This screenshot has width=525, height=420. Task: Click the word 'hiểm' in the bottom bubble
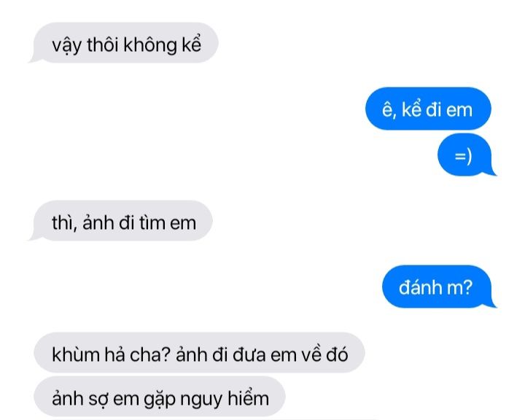(x=248, y=397)
